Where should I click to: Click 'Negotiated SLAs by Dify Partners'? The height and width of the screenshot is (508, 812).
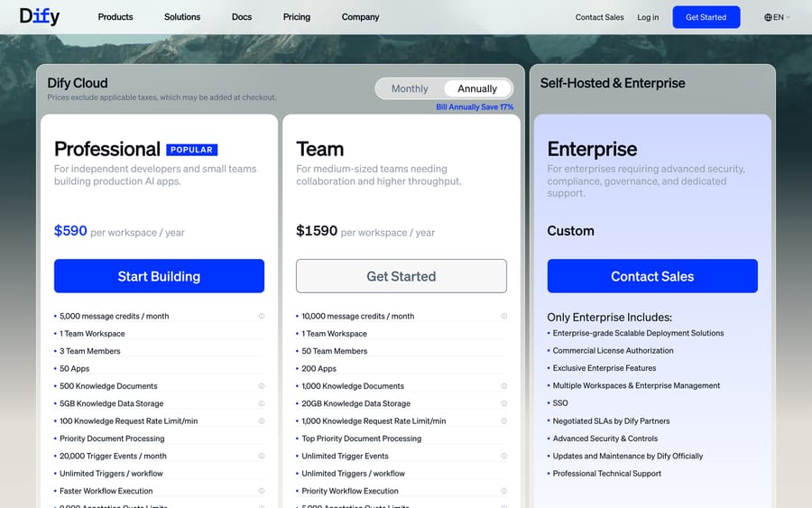[x=611, y=421]
